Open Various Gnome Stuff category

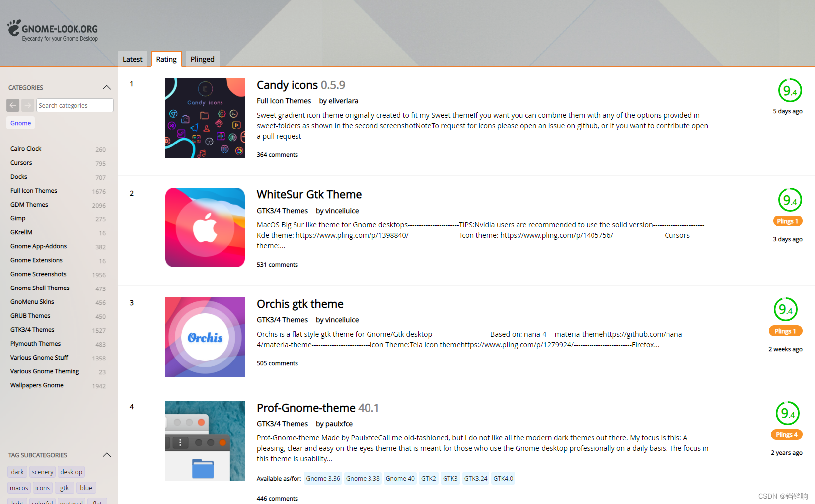click(39, 358)
